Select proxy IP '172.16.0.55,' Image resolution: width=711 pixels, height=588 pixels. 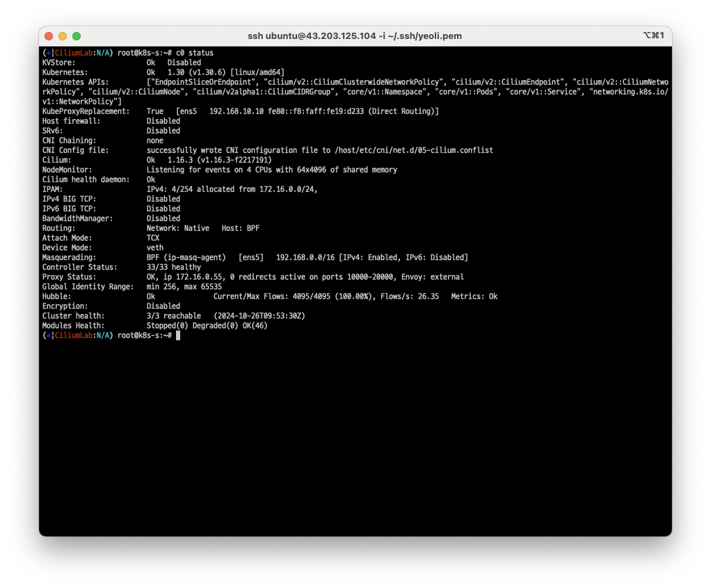tap(201, 277)
